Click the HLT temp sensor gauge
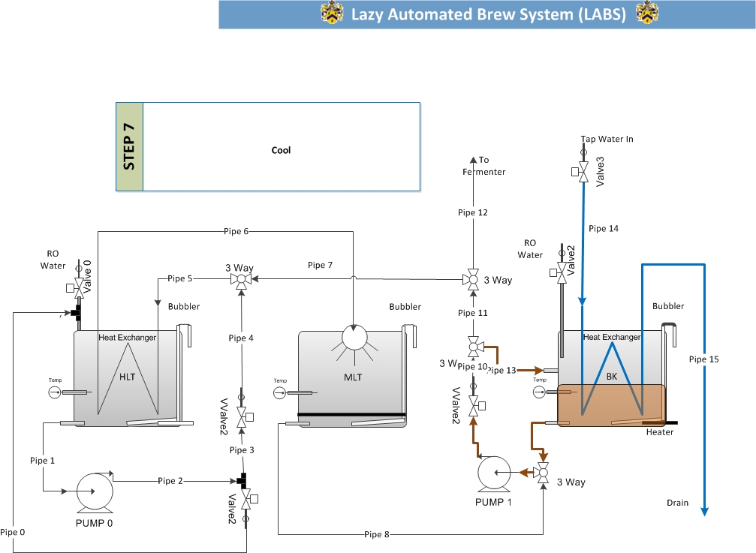 coord(55,392)
